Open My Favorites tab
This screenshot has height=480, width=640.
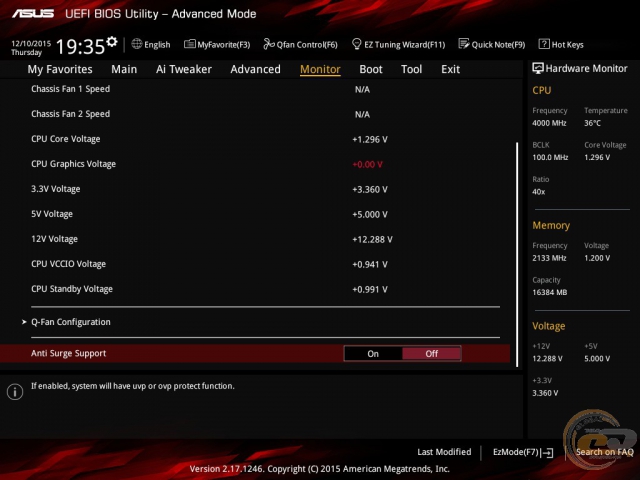point(60,69)
